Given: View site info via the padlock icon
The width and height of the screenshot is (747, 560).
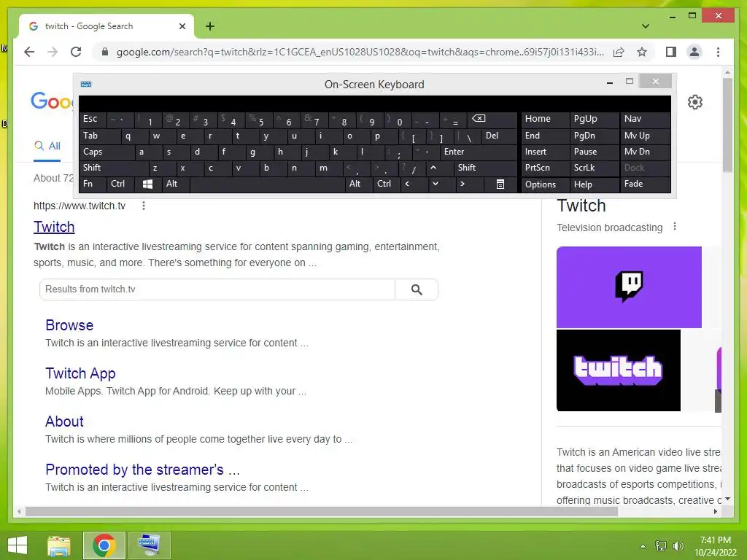Looking at the screenshot, I should [105, 52].
